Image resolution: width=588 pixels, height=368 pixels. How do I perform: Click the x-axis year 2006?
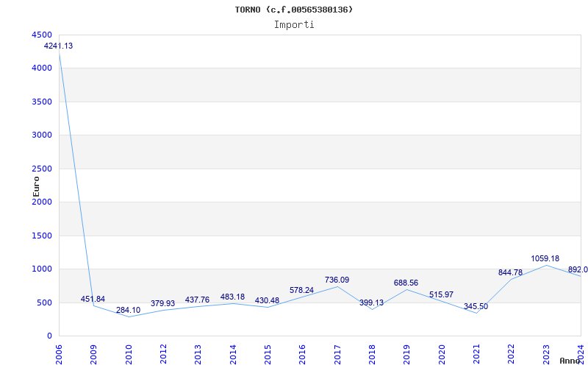[59, 355]
